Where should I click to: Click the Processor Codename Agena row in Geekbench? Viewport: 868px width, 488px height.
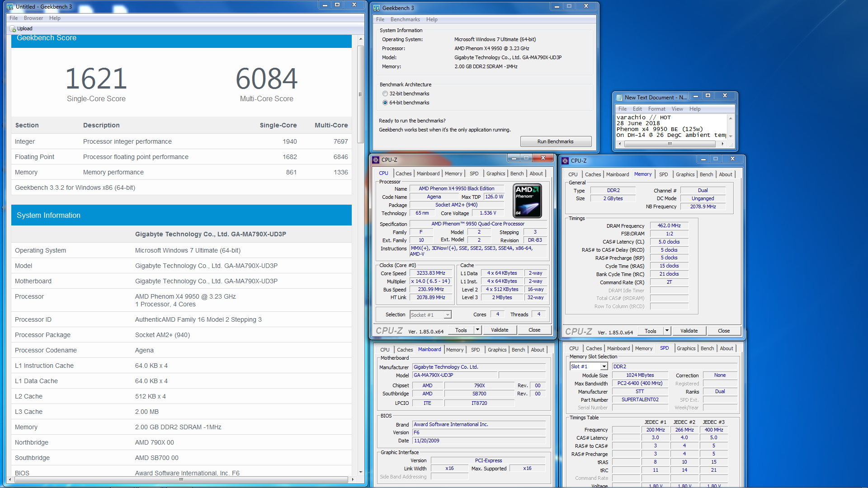coord(181,350)
